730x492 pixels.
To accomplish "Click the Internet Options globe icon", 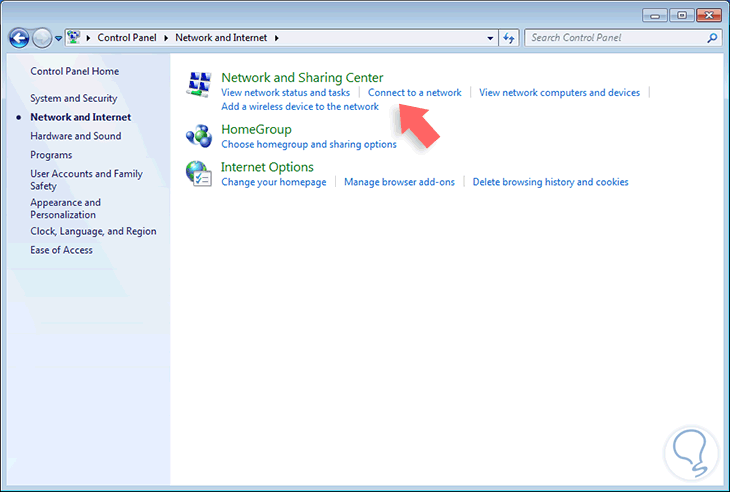I will click(x=199, y=174).
